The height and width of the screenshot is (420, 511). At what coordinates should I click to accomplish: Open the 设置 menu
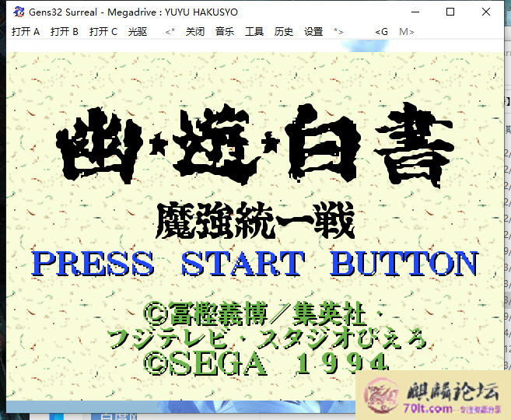point(313,32)
